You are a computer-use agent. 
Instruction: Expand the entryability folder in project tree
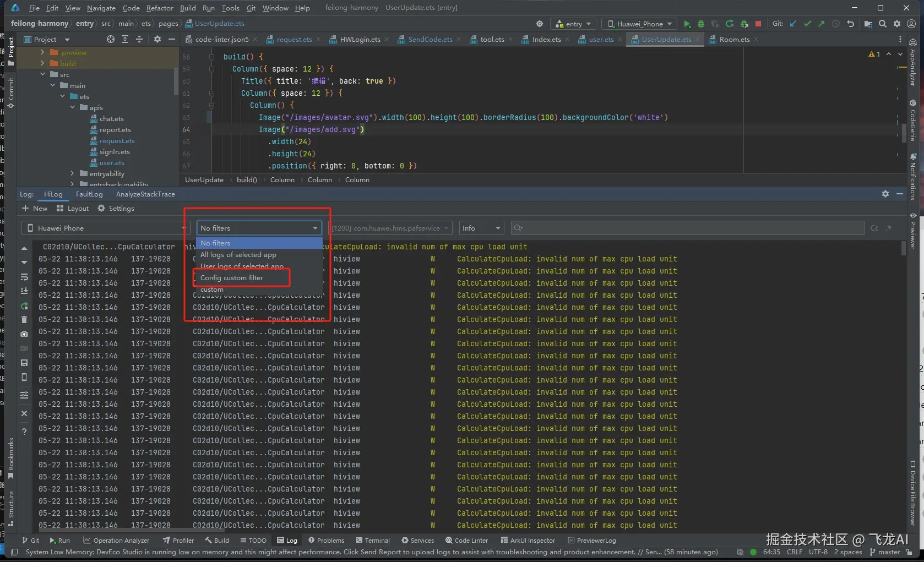coord(72,174)
